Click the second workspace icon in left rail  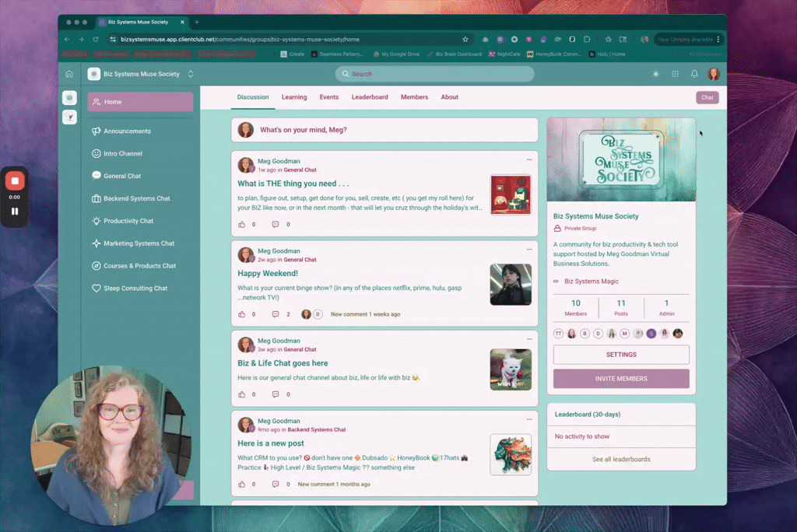coord(69,117)
